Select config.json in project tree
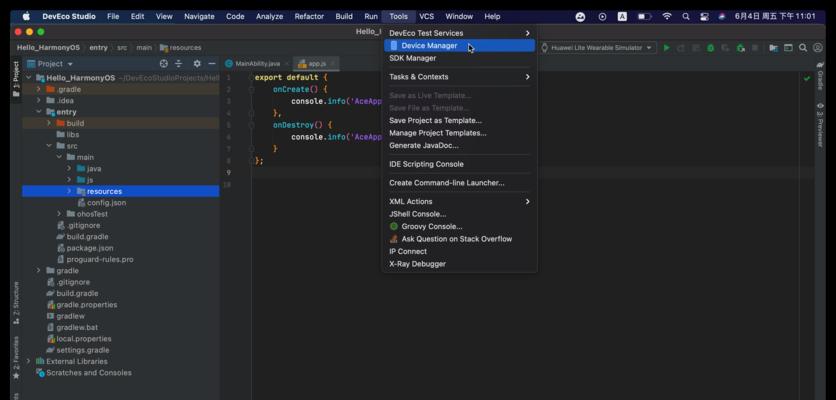The image size is (836, 400). 102,203
